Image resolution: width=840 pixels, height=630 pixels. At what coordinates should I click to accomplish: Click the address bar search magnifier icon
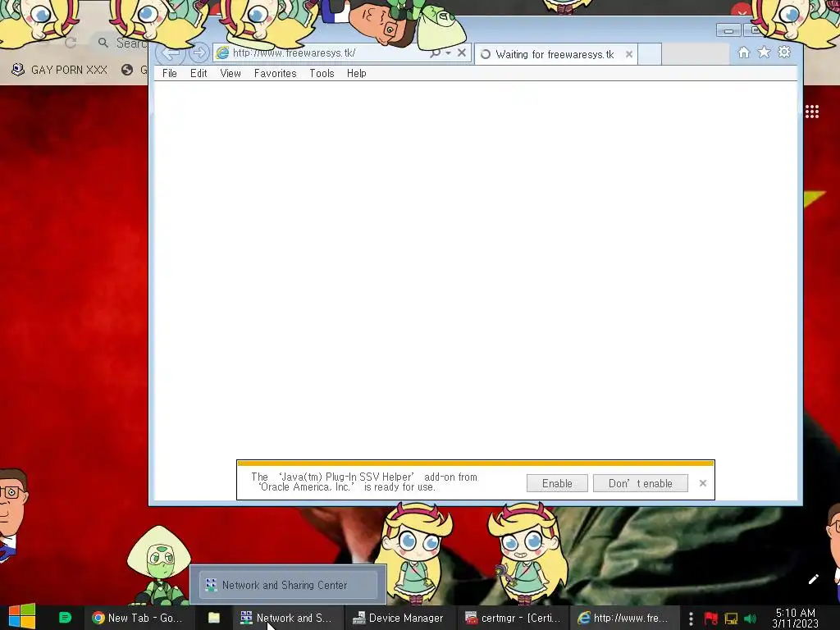tap(435, 52)
